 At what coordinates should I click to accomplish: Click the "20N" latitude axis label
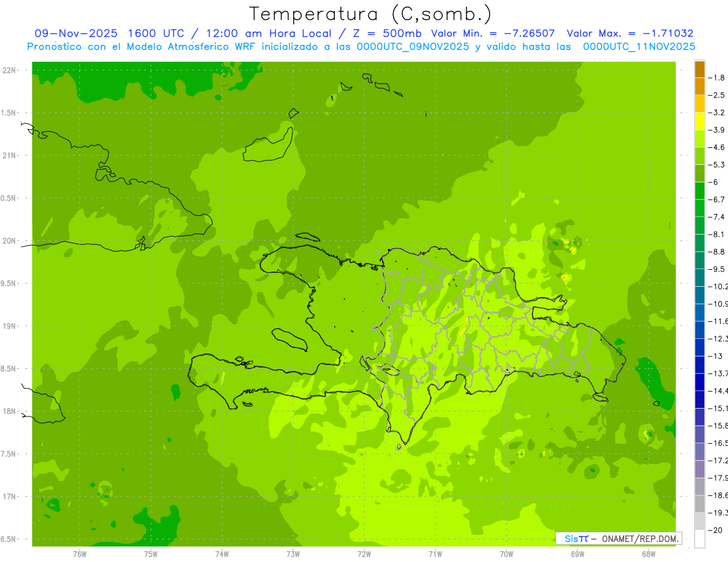coord(10,241)
